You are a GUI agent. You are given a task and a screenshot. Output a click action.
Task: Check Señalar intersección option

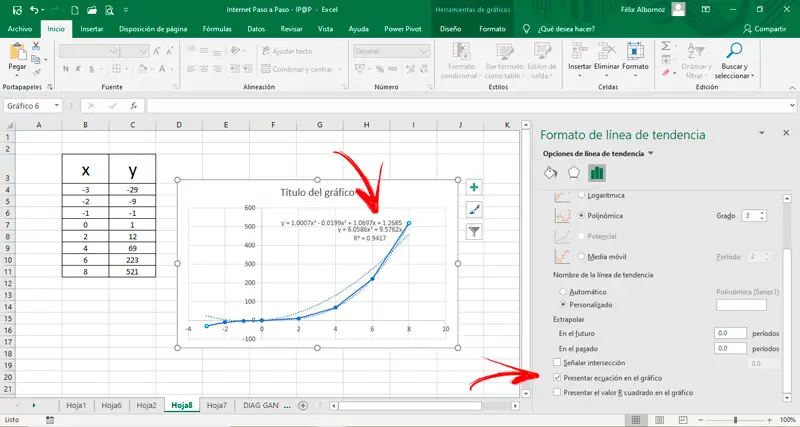pos(557,362)
